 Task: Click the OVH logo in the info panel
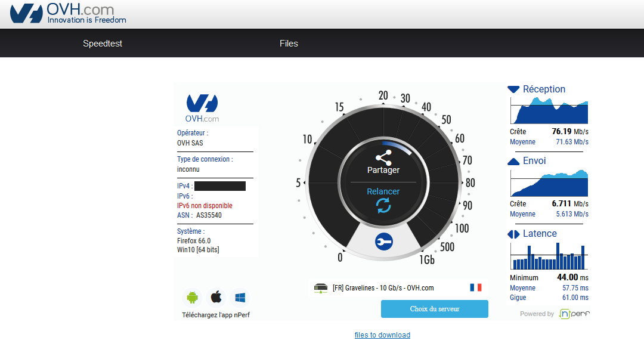(202, 107)
